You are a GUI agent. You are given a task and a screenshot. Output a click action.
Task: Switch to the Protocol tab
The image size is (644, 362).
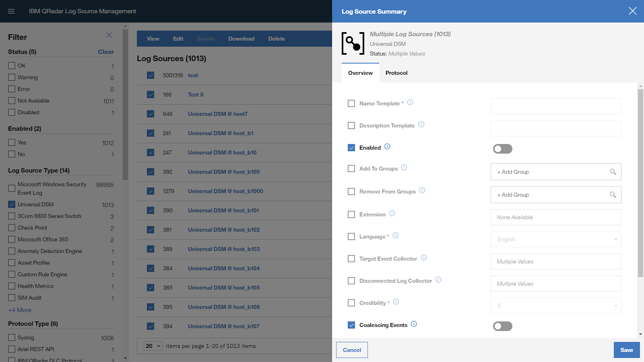[x=396, y=73]
